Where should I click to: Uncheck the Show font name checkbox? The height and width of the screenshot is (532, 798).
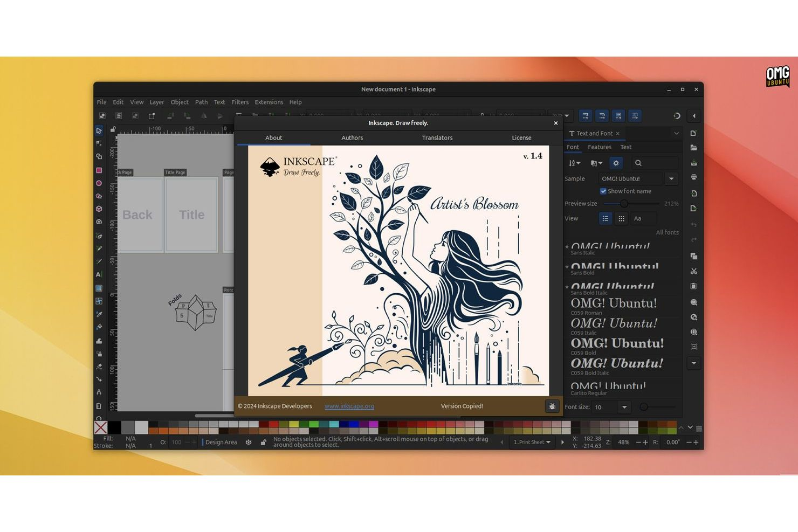pyautogui.click(x=603, y=191)
